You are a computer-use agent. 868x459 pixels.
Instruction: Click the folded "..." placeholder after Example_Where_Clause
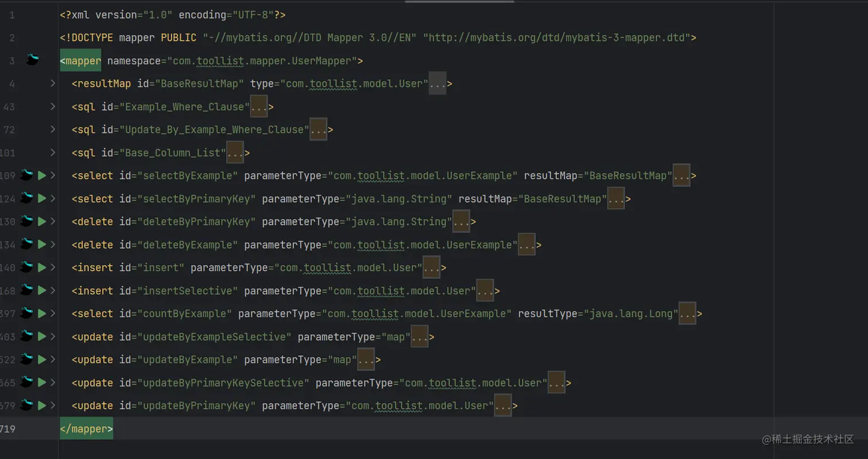click(x=259, y=107)
